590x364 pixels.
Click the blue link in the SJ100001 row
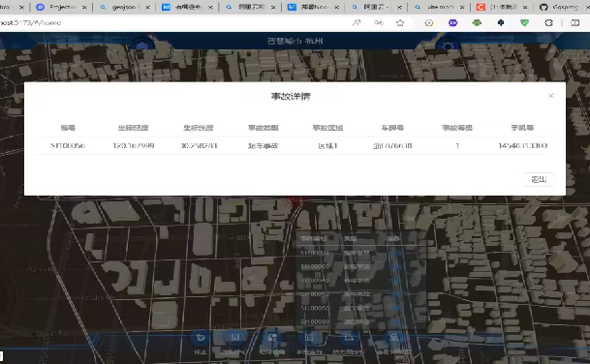[x=394, y=253]
